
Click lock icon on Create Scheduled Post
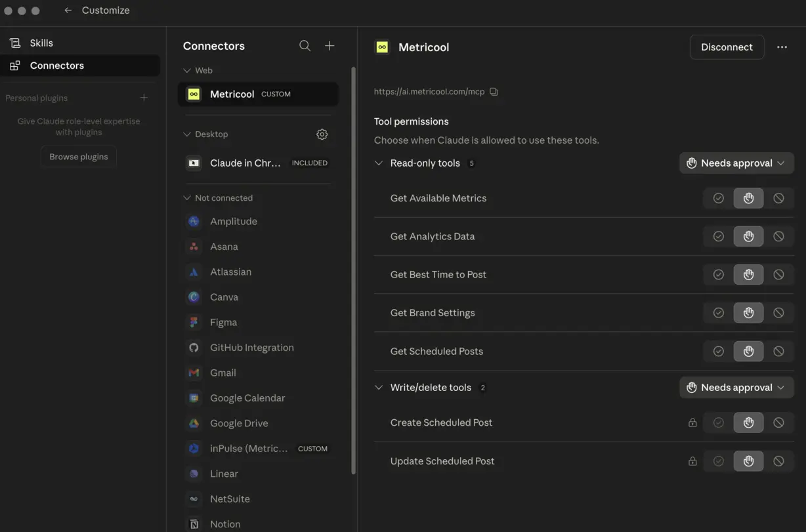[692, 423]
